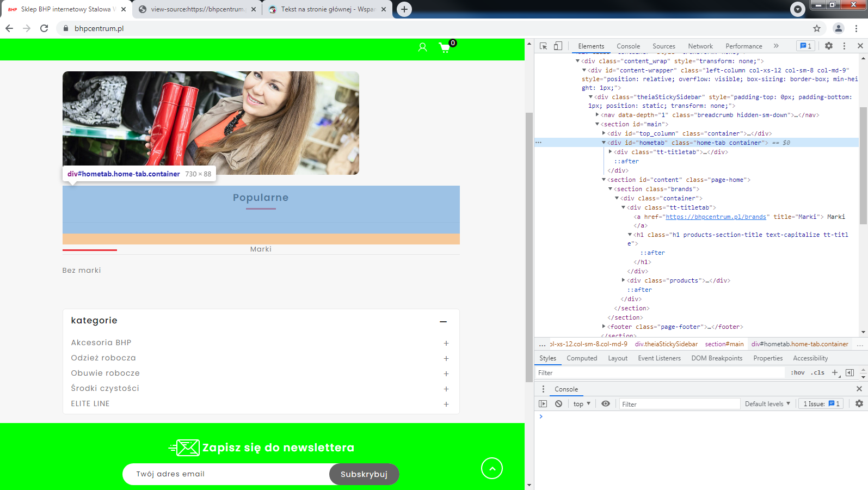Collapse the kategorie panel with minus
Viewport: 868px width, 490px height.
pyautogui.click(x=443, y=322)
